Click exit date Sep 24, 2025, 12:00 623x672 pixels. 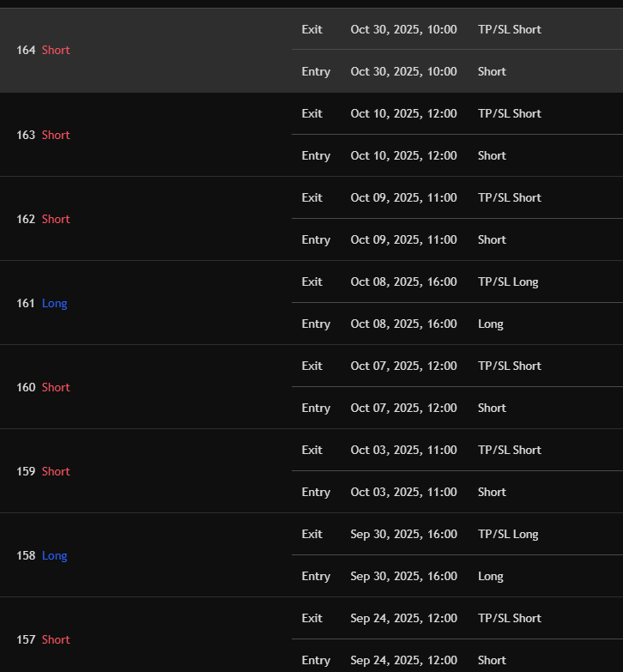[403, 618]
